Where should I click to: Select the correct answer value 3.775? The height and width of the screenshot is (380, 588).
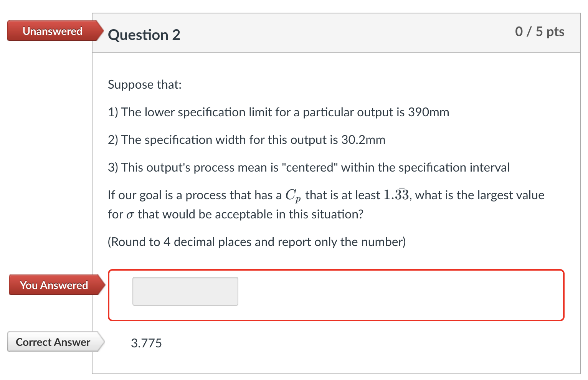(x=146, y=343)
